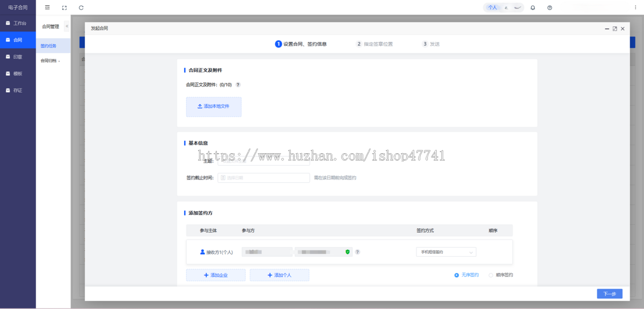Maximize the 发起合同 dialog

point(614,28)
